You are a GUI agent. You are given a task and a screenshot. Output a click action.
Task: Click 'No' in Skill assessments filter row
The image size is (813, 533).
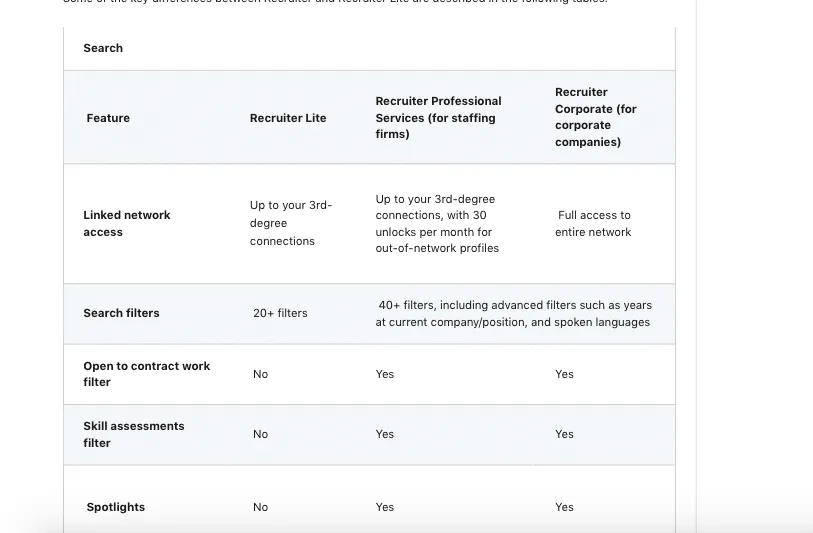click(260, 434)
